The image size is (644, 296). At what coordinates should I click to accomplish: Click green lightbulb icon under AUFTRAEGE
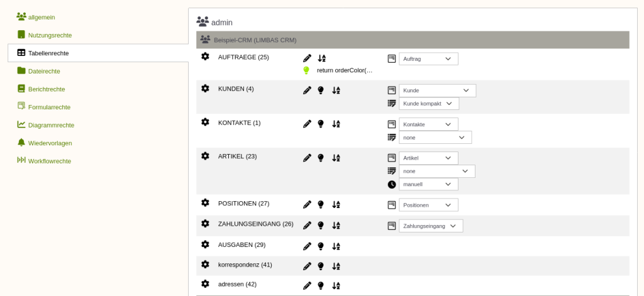pyautogui.click(x=306, y=70)
